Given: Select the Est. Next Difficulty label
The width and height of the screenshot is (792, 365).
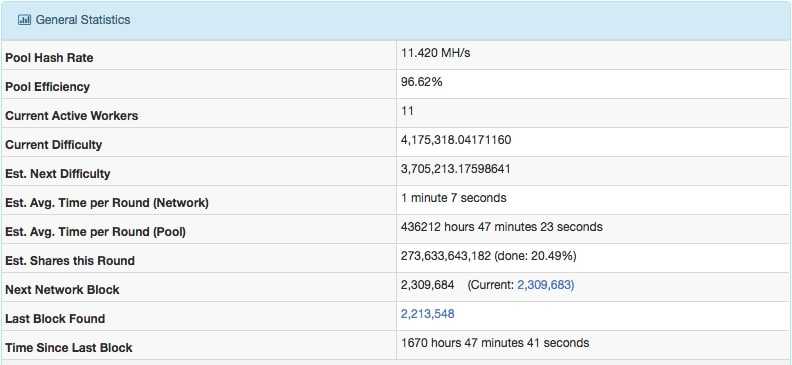Looking at the screenshot, I should (58, 174).
